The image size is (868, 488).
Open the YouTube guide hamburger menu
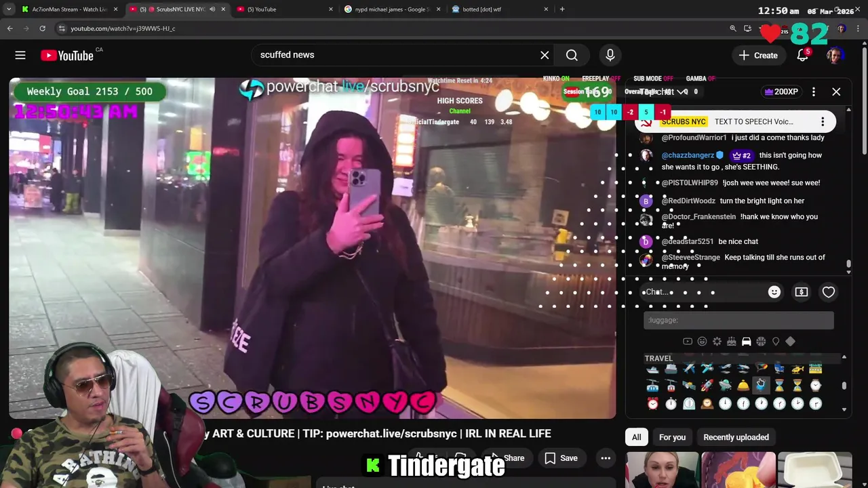tap(20, 55)
